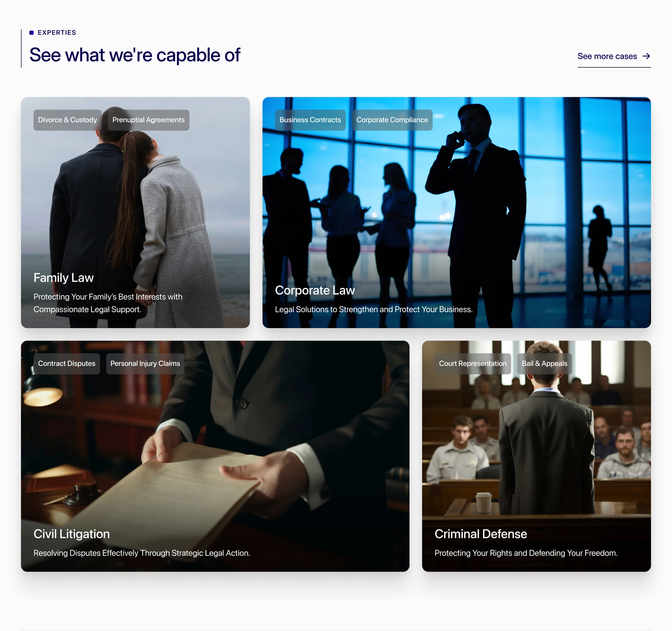This screenshot has width=672, height=631.
Task: Select the Prenuptial Agreements tag
Action: (x=148, y=120)
